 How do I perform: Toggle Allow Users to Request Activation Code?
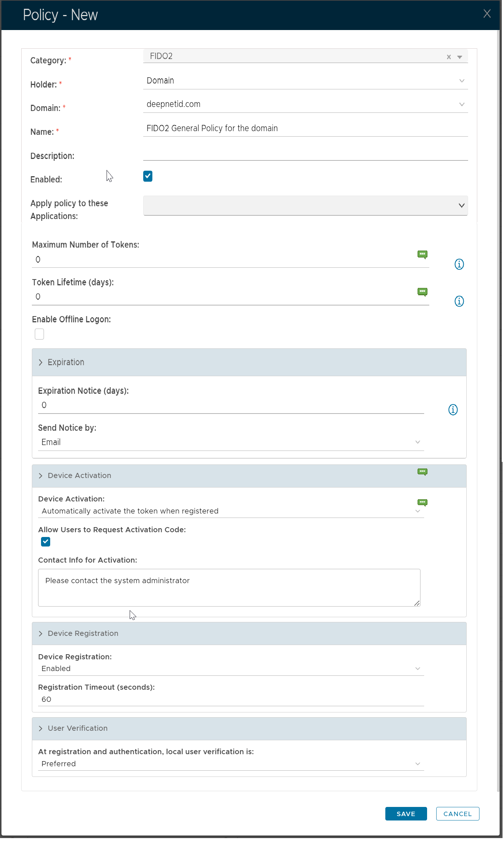coord(46,542)
